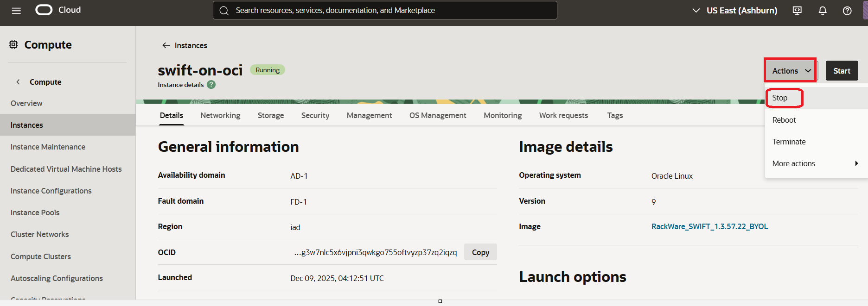Select Terminate from the Actions menu
This screenshot has height=306, width=868.
click(x=789, y=142)
